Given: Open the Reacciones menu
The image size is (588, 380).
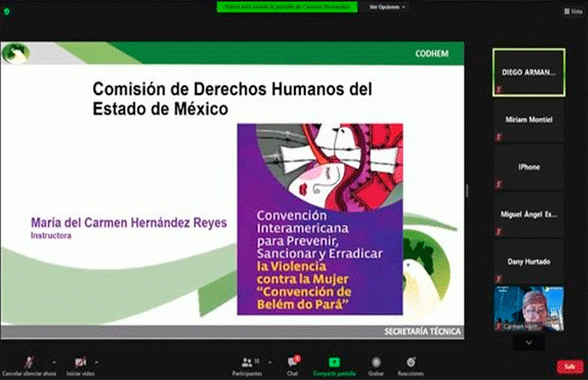Looking at the screenshot, I should [x=411, y=366].
